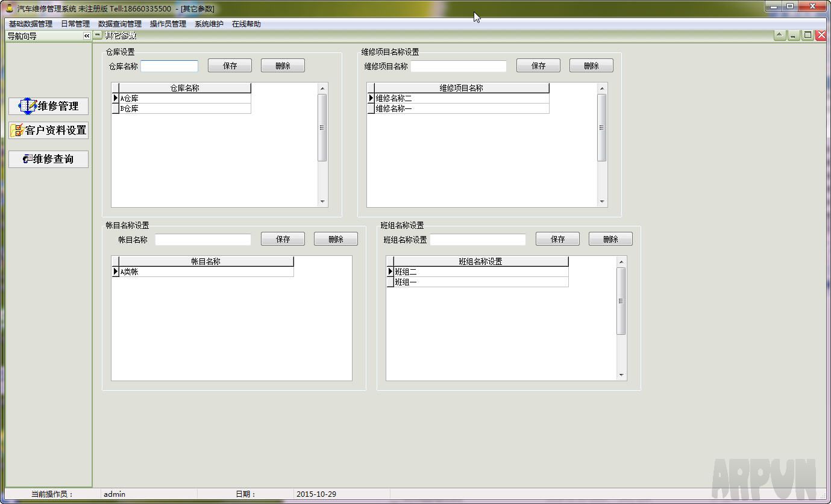Open the 基础数据管理 menu

tap(31, 24)
